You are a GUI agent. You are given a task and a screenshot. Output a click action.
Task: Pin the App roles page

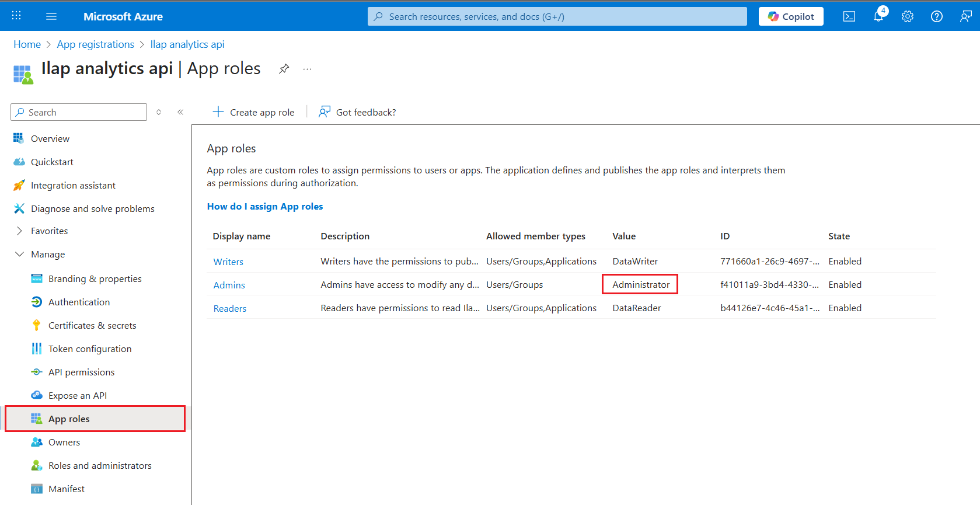pyautogui.click(x=284, y=69)
